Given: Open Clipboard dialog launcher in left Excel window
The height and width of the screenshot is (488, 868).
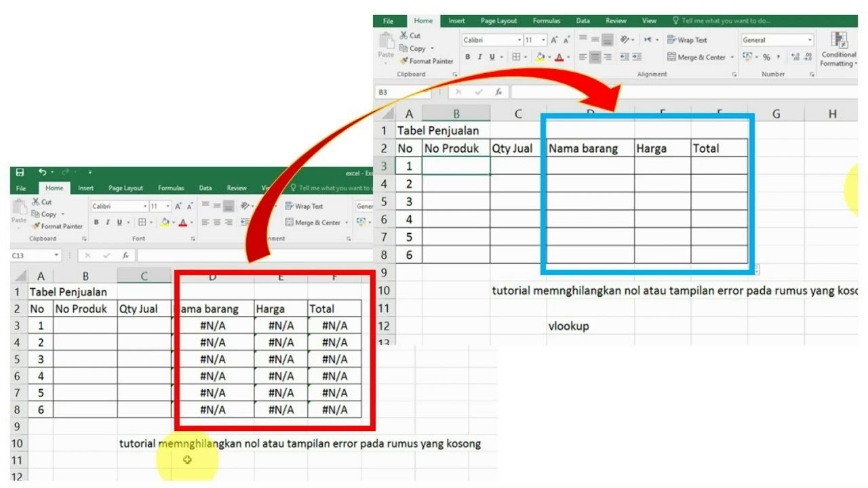Looking at the screenshot, I should 85,239.
